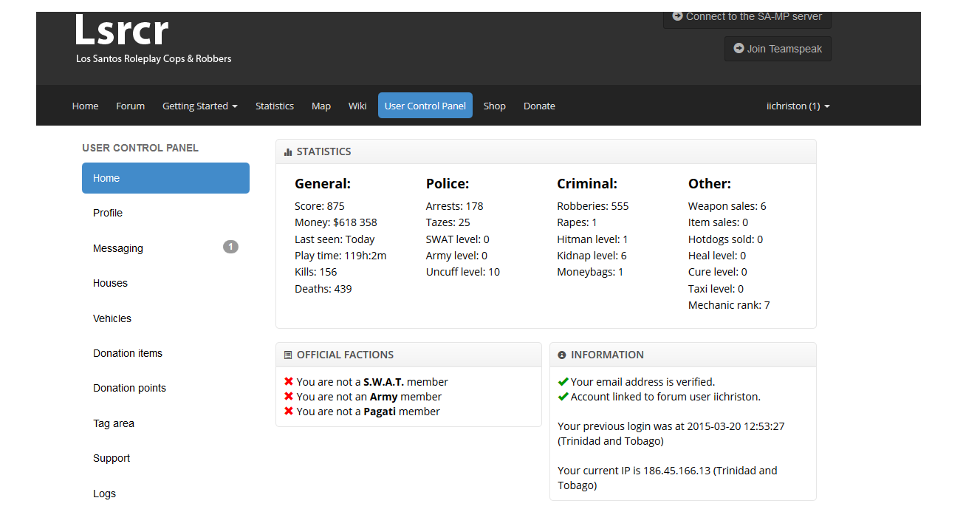This screenshot has width=980, height=529.
Task: Open the Wiki page
Action: pos(357,106)
